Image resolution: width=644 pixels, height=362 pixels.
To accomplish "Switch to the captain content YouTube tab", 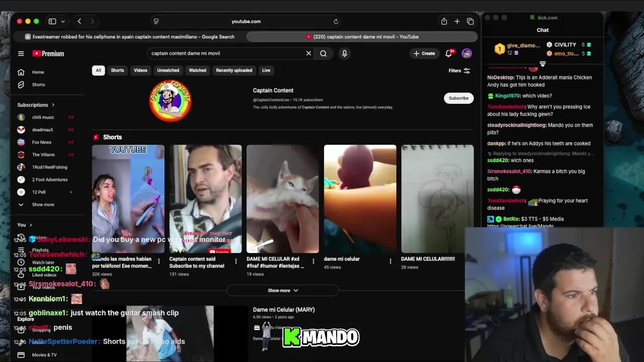I will [x=362, y=37].
